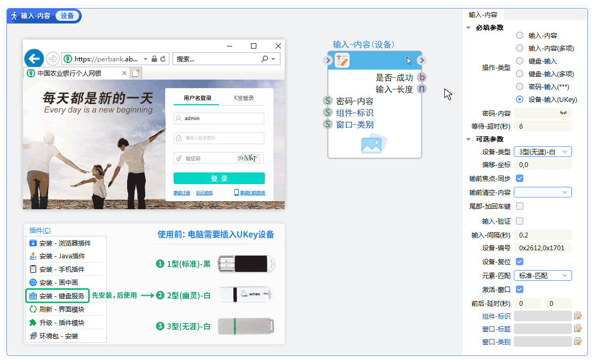Viewport: 596px width, 364px height.
Task: Select the 安装 - 浏览器插件 icon in 插件 menu
Action: click(x=33, y=243)
